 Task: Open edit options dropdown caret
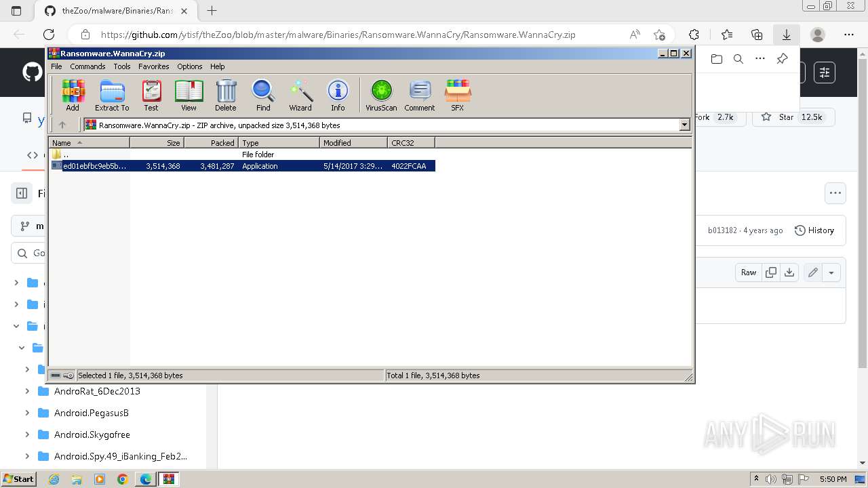(x=831, y=272)
